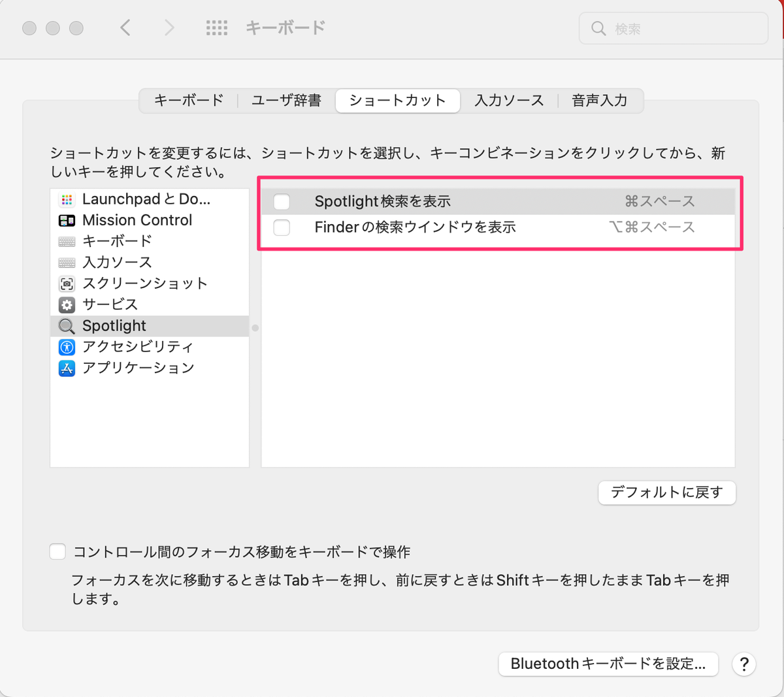Click デフォルトに戻す button
The height and width of the screenshot is (697, 784).
pyautogui.click(x=667, y=493)
